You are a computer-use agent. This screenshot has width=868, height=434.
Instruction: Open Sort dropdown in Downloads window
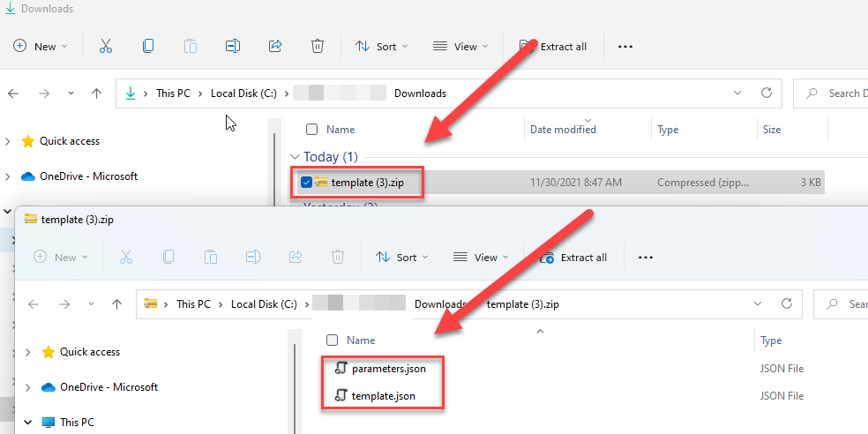point(381,47)
